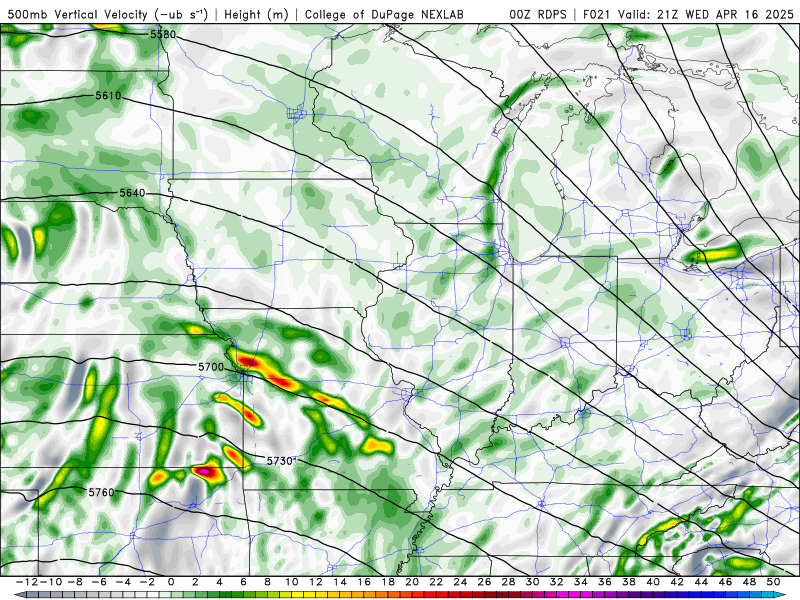Click the 5640 height contour label
This screenshot has width=800, height=600.
tap(132, 193)
